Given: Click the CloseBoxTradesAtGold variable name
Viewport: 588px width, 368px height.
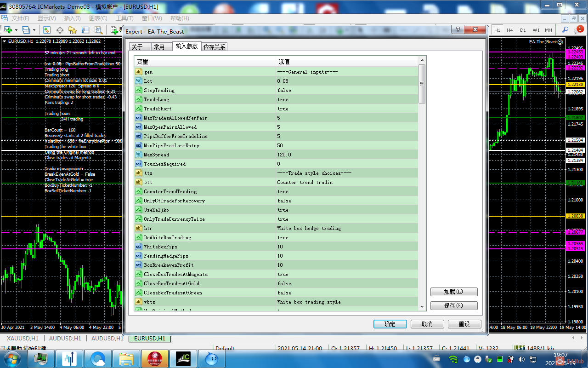Looking at the screenshot, I should coord(171,283).
